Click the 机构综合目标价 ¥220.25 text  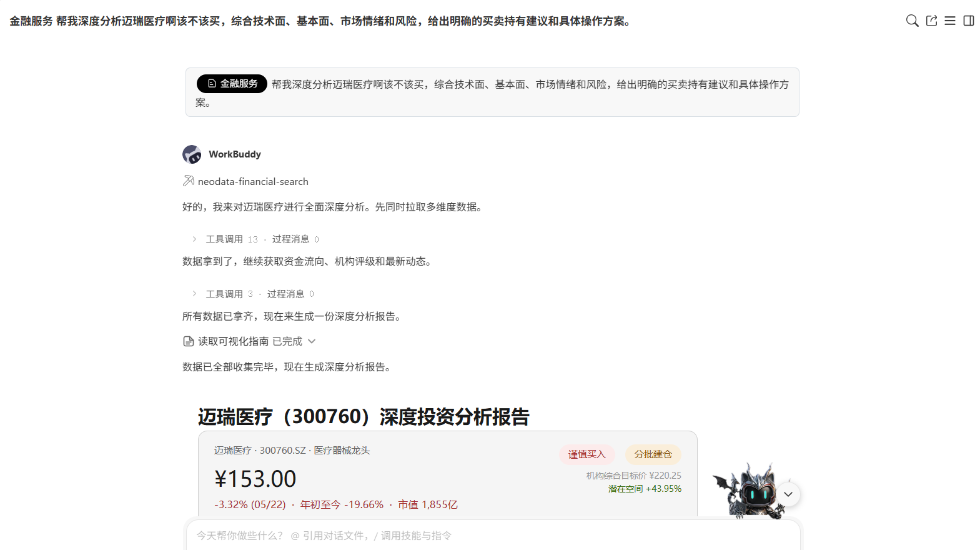(634, 476)
